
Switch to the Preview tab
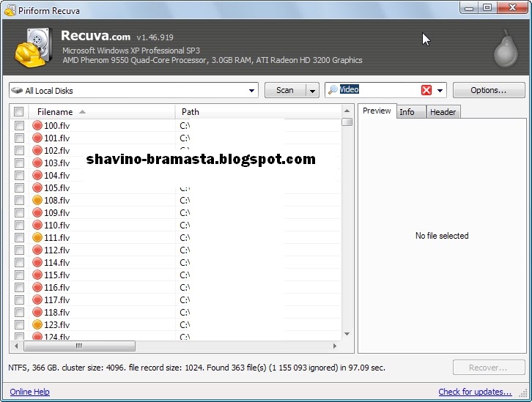click(x=377, y=111)
